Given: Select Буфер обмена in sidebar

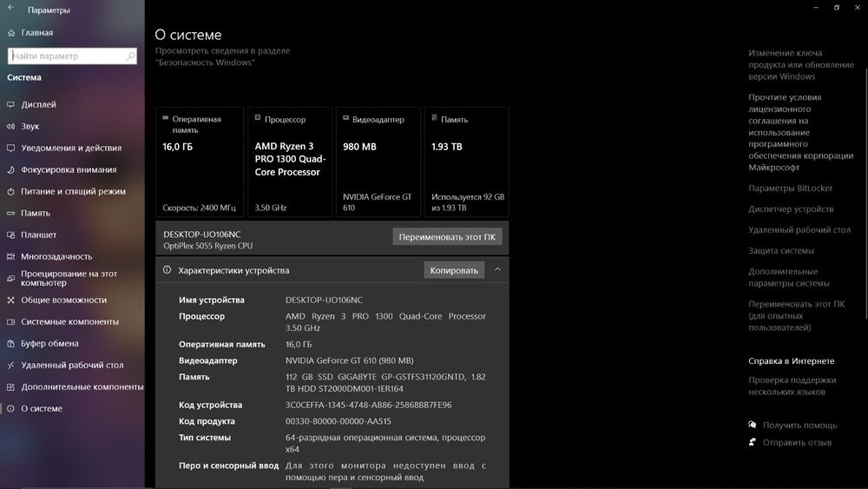Looking at the screenshot, I should coord(49,343).
